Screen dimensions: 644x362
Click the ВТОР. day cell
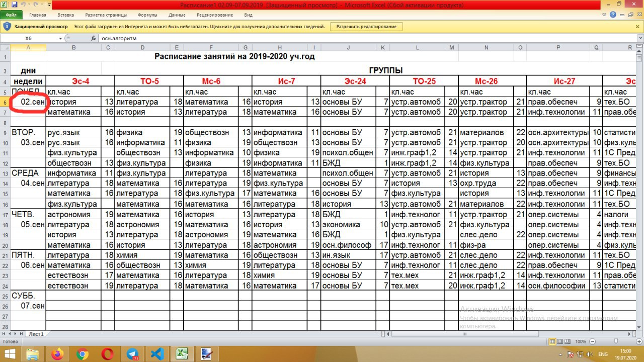pyautogui.click(x=28, y=133)
